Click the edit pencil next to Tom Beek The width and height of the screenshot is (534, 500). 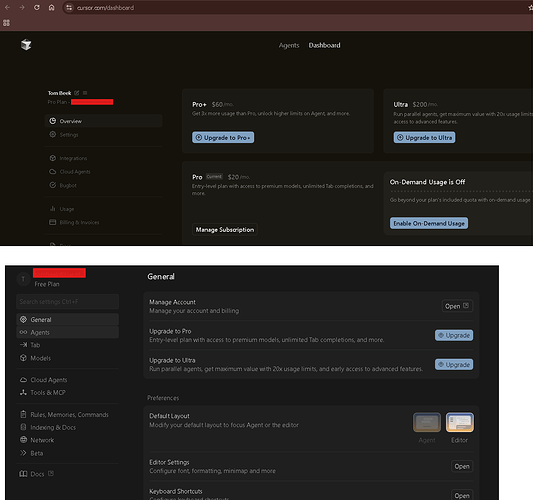point(77,93)
